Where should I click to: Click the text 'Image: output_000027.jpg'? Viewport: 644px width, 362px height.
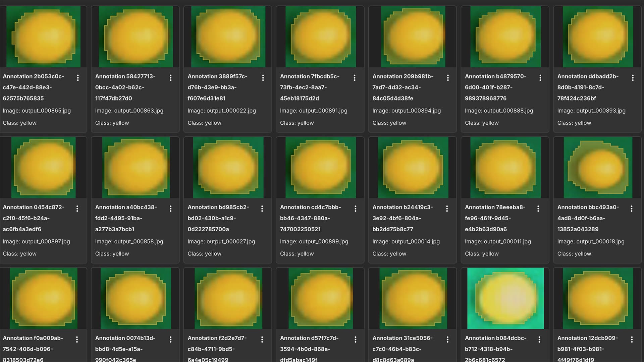pyautogui.click(x=221, y=241)
